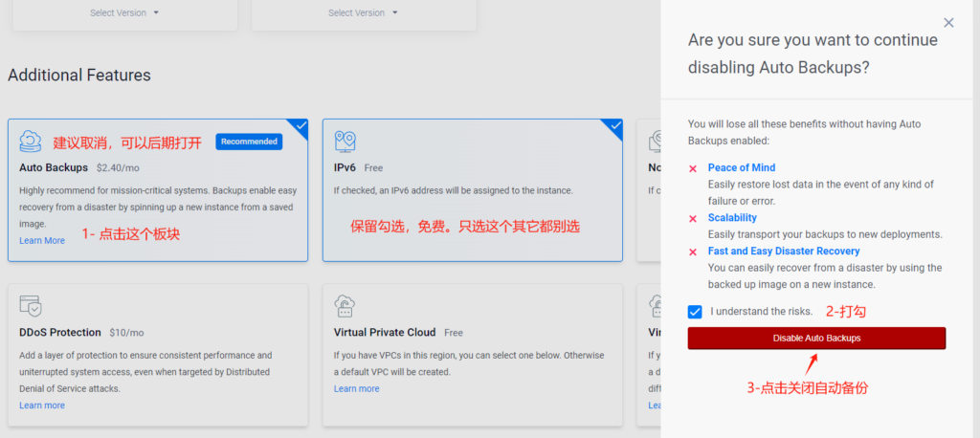980x438 pixels.
Task: Click the DDoS Protection shield icon
Action: coord(31,306)
